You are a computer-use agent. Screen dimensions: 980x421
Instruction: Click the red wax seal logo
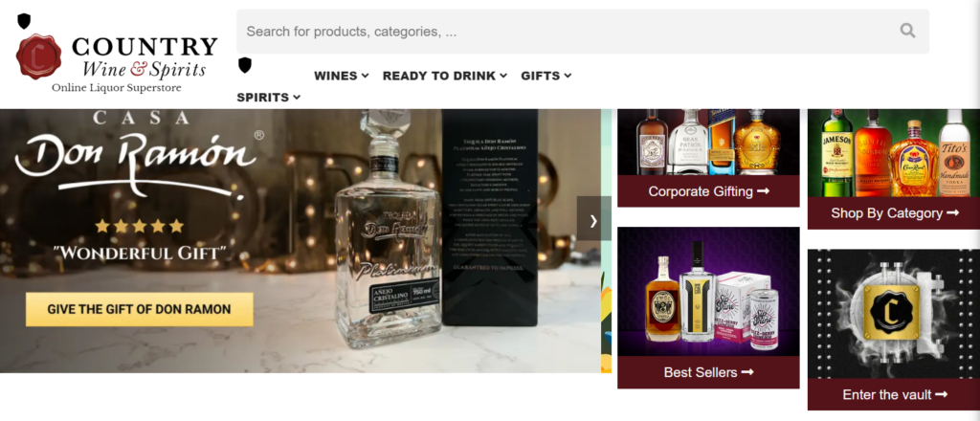click(x=38, y=56)
